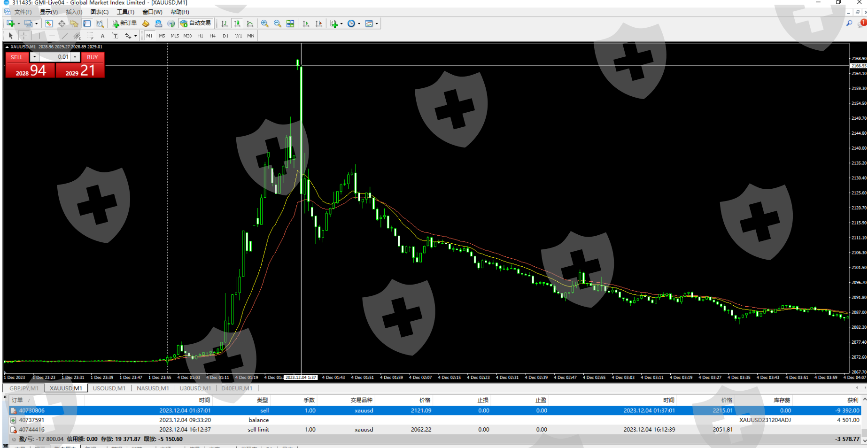Open the 图表(C) menu
868x448 pixels.
click(99, 12)
